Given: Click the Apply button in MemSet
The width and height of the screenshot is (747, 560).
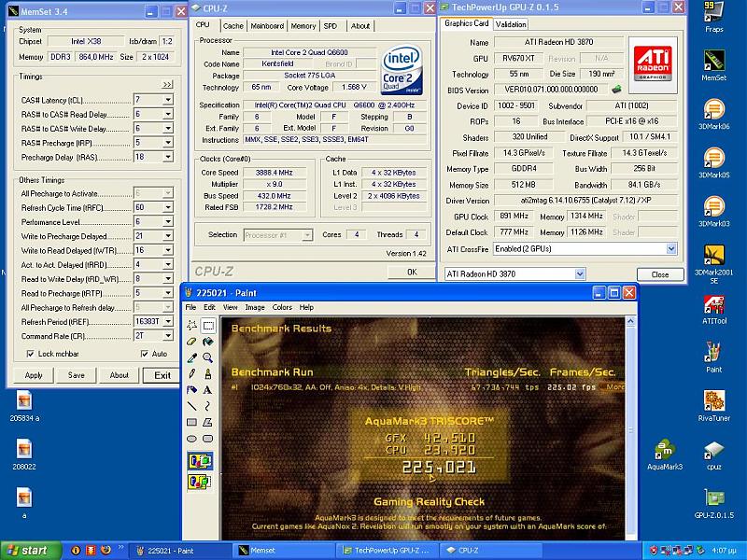Looking at the screenshot, I should point(34,375).
